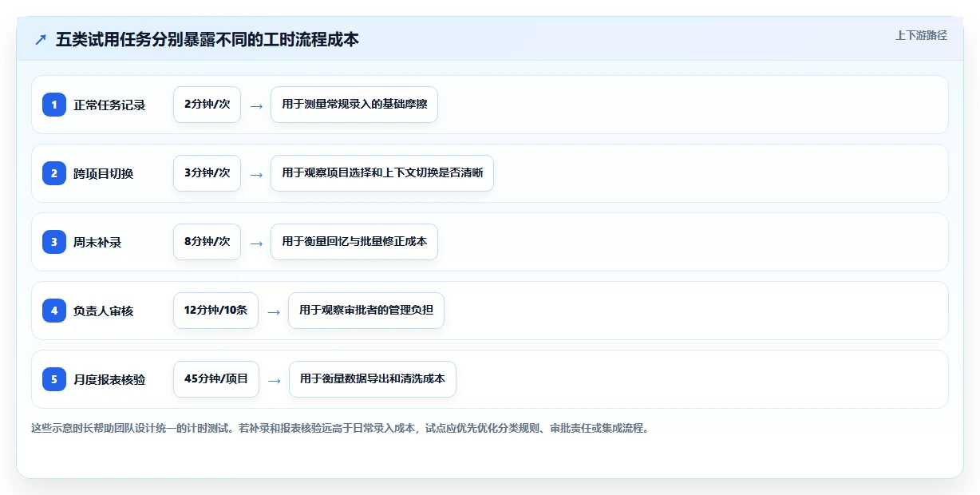Click the 45分钟/项目 duration chip
This screenshot has height=495, width=980.
click(216, 379)
